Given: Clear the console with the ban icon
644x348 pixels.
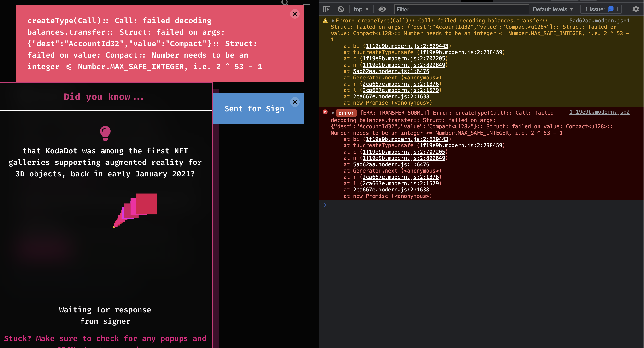Looking at the screenshot, I should [x=340, y=10].
